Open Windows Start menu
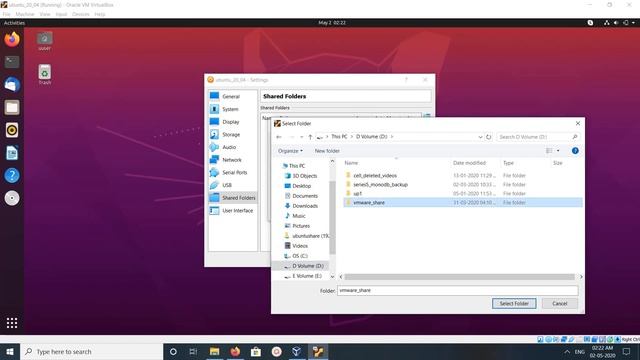This screenshot has height=360, width=640. click(x=10, y=351)
